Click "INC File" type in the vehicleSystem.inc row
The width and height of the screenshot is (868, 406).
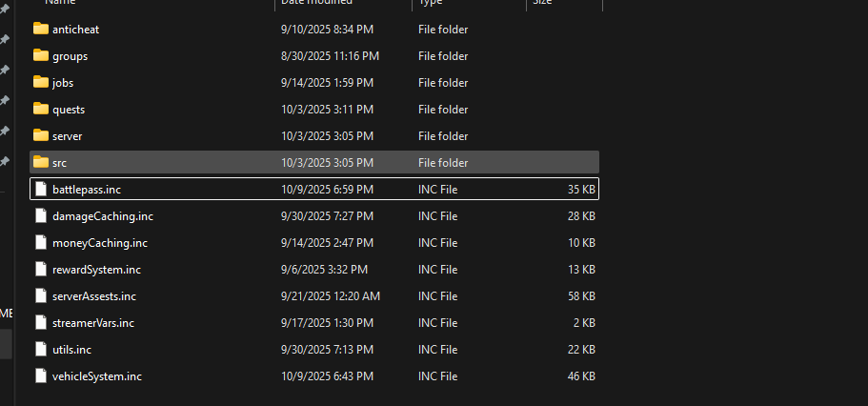(438, 376)
